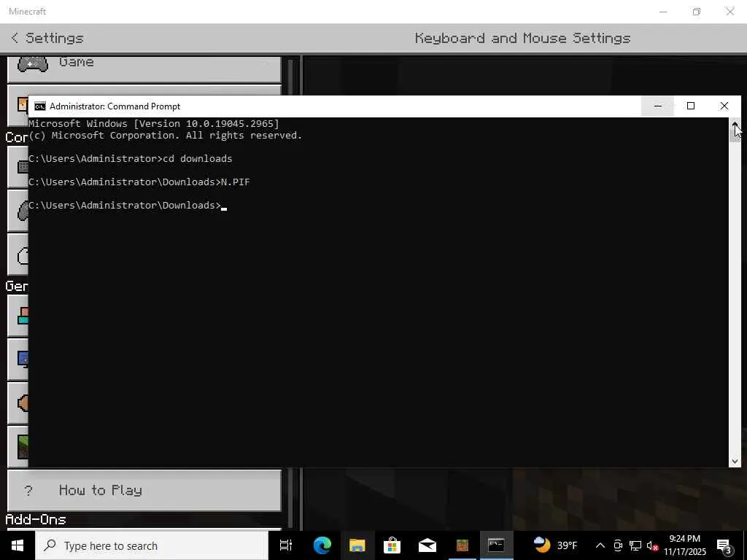Viewport: 747px width, 560px height.
Task: Open Task View on the taskbar
Action: [286, 545]
